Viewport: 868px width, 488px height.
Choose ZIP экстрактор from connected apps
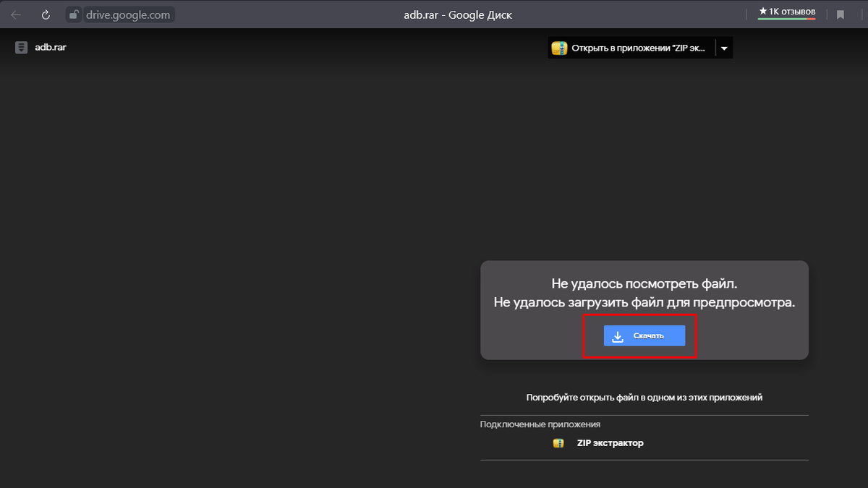coord(610,443)
